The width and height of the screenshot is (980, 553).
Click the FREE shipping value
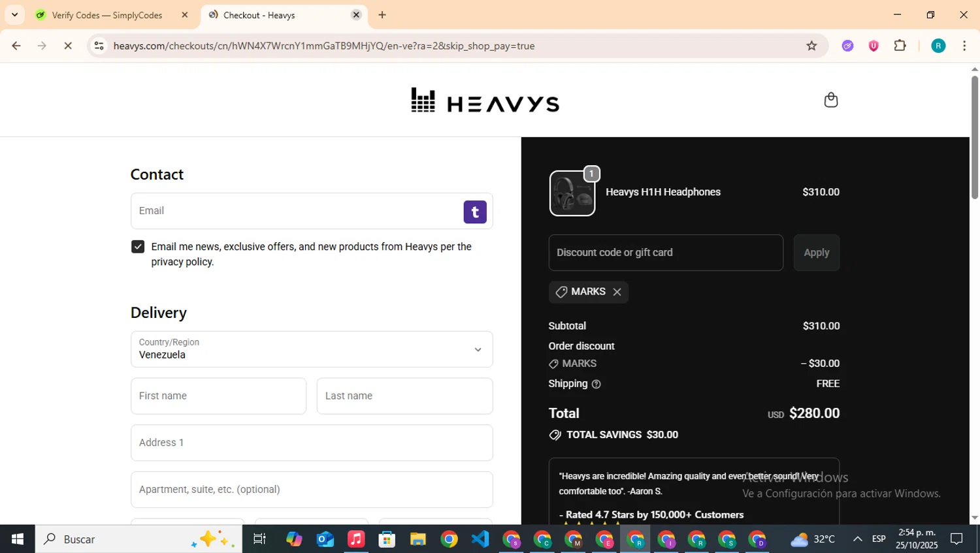(x=828, y=384)
